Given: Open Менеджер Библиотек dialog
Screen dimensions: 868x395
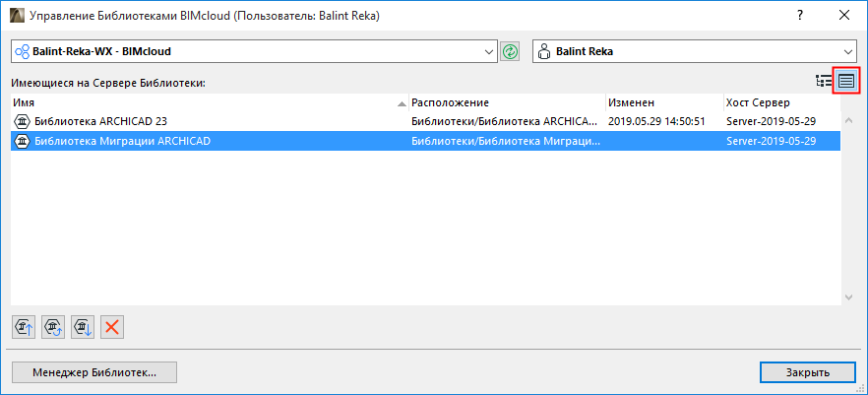Looking at the screenshot, I should [x=93, y=372].
